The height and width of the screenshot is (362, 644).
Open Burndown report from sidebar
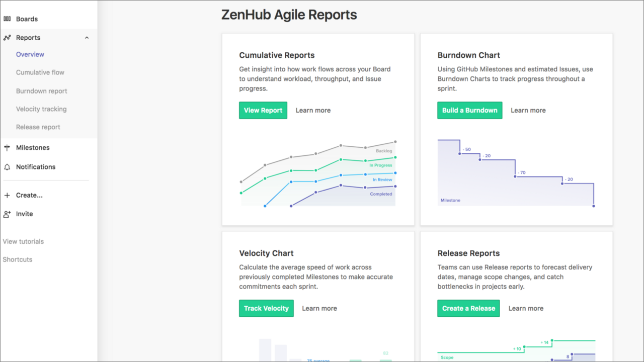[x=42, y=91]
